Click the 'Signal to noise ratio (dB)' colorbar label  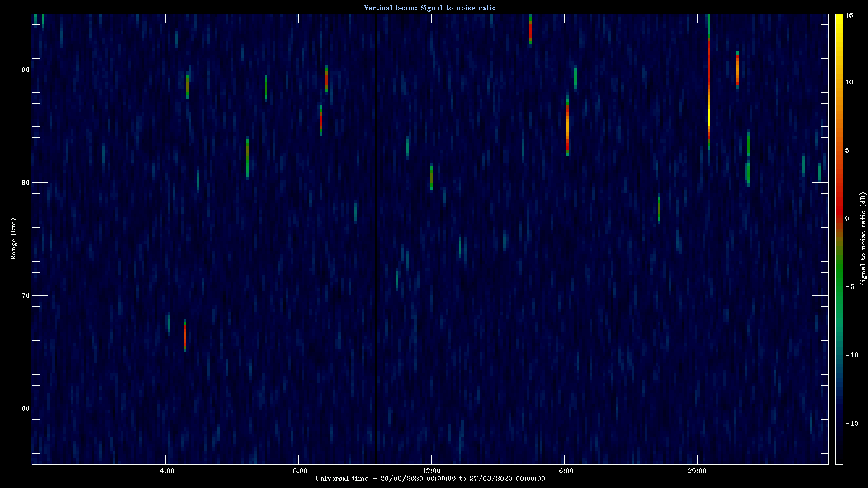[x=863, y=239]
